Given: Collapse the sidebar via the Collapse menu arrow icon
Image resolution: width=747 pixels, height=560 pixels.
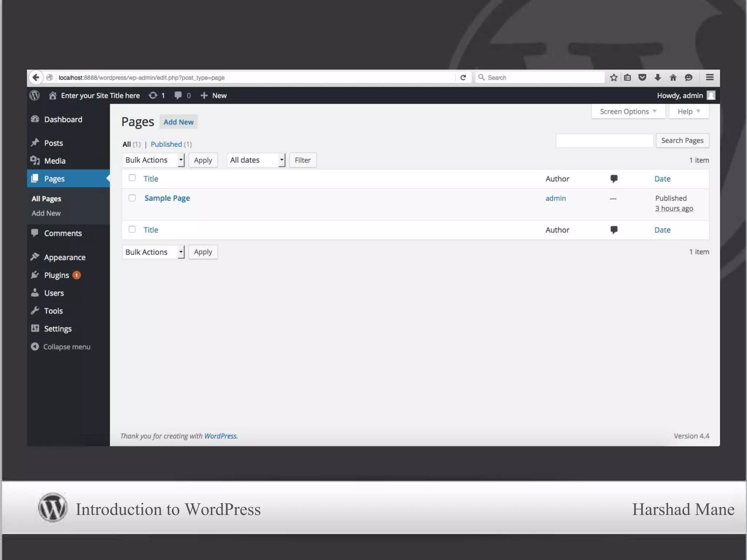Looking at the screenshot, I should pos(35,347).
